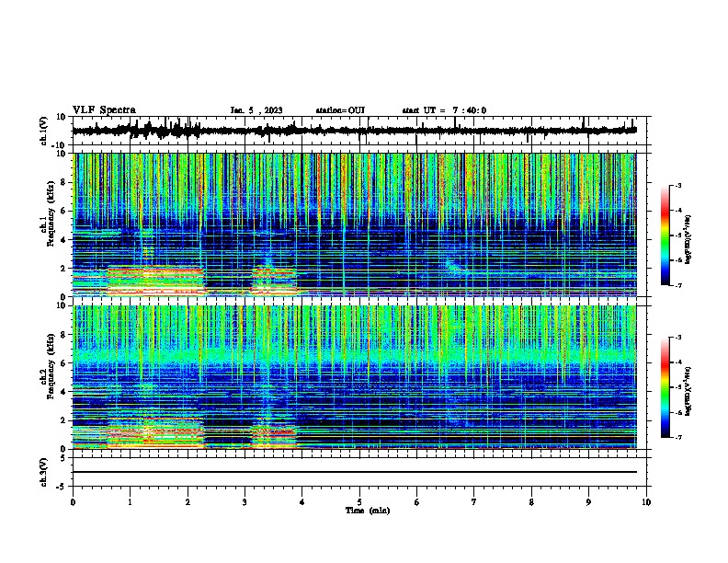Screen dimensions: 728x563
Task: Click time axis tick label "8"
Action: [531, 502]
